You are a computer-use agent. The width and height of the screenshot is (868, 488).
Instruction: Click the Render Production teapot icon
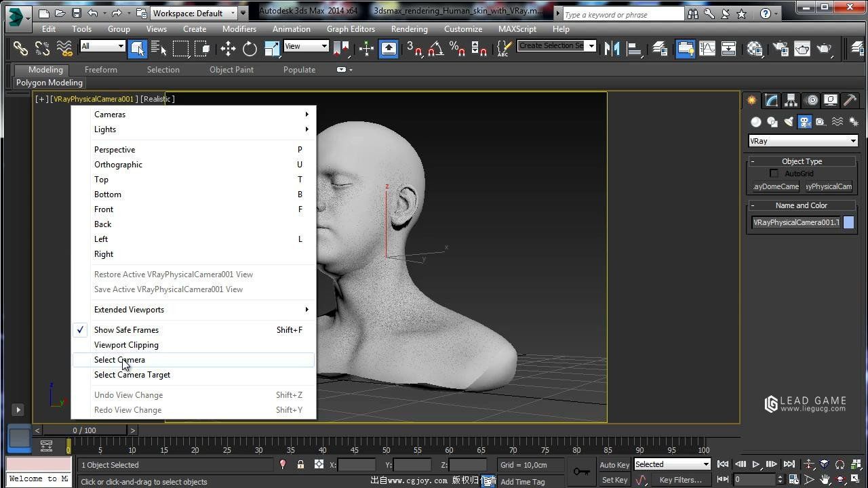[824, 48]
